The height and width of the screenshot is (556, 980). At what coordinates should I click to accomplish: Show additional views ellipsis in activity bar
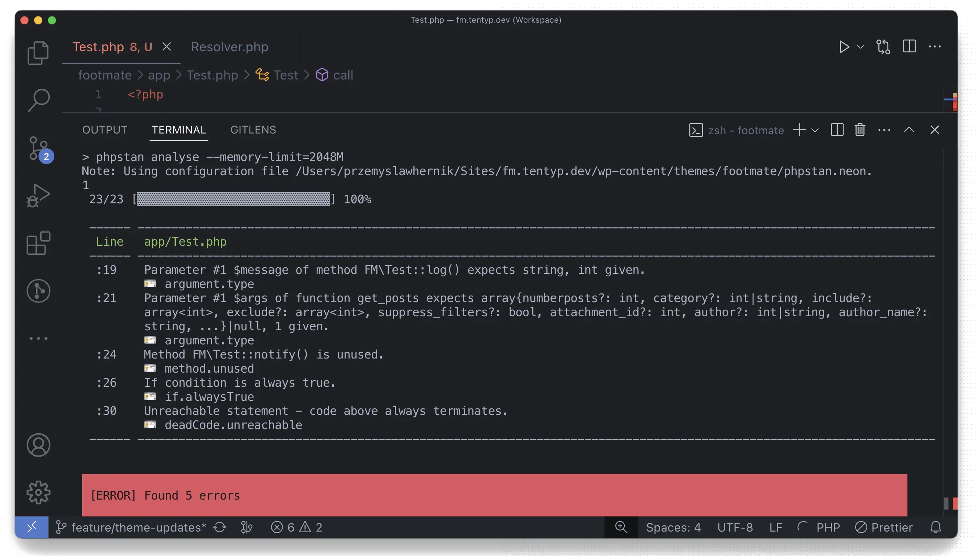point(38,338)
